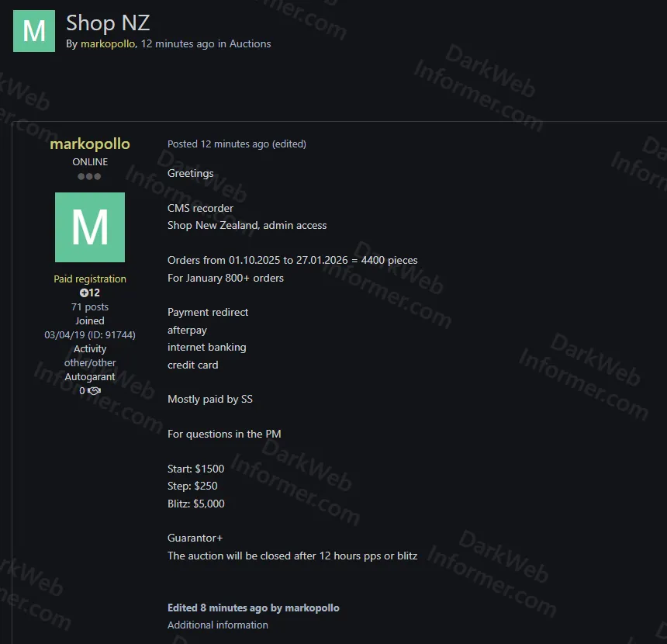This screenshot has width=667, height=644.
Task: Expand the Additional information section
Action: pos(217,625)
